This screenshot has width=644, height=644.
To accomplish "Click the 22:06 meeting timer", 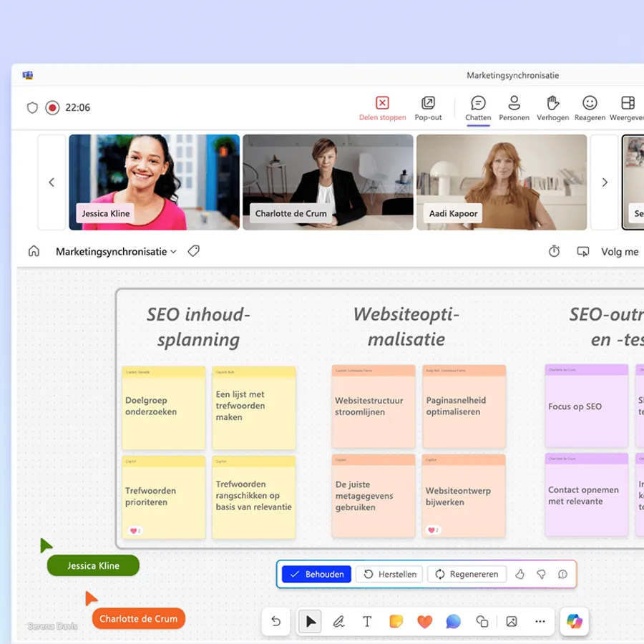I will click(x=77, y=107).
